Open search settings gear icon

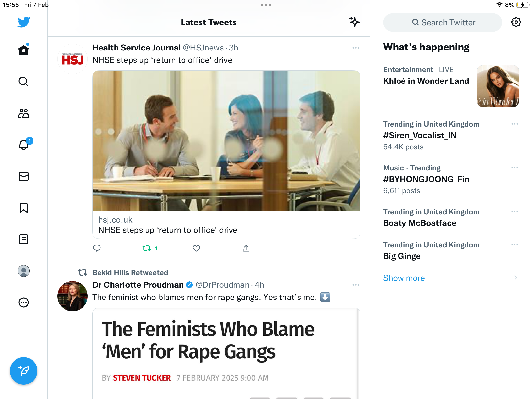(516, 22)
